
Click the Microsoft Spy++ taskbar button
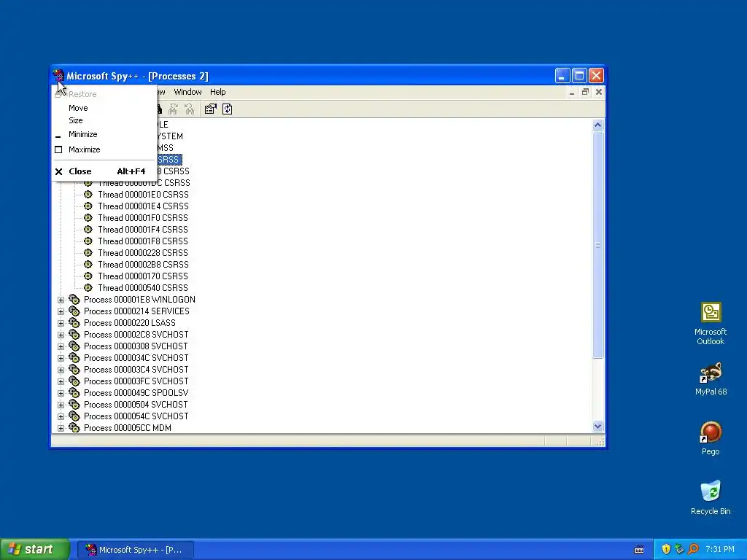[x=135, y=550]
